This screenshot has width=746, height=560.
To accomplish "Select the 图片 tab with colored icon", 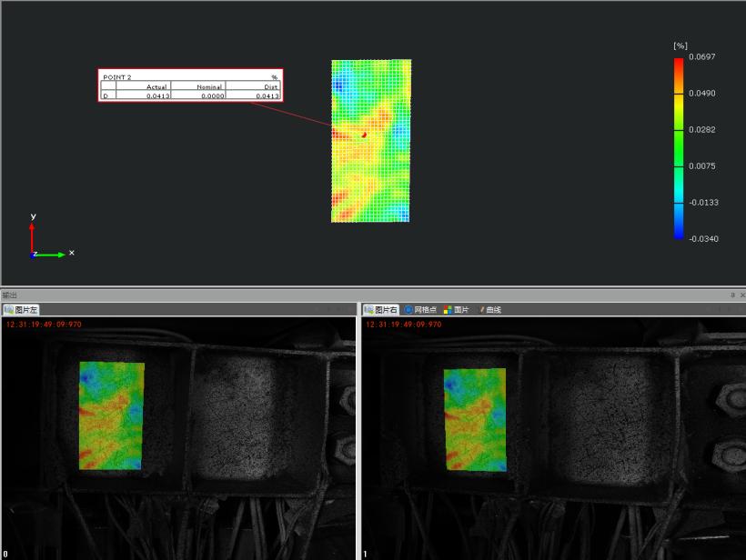I will (461, 310).
